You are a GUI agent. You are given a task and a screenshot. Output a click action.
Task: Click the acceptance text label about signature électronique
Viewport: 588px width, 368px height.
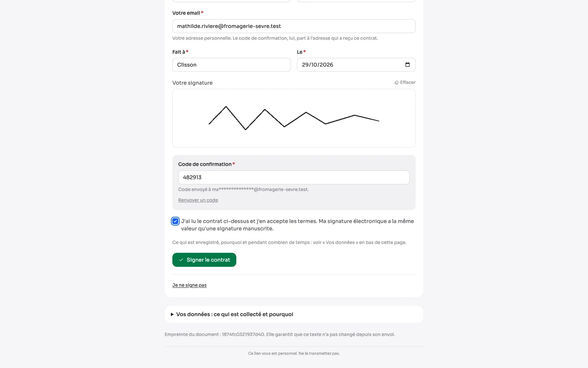coord(297,225)
